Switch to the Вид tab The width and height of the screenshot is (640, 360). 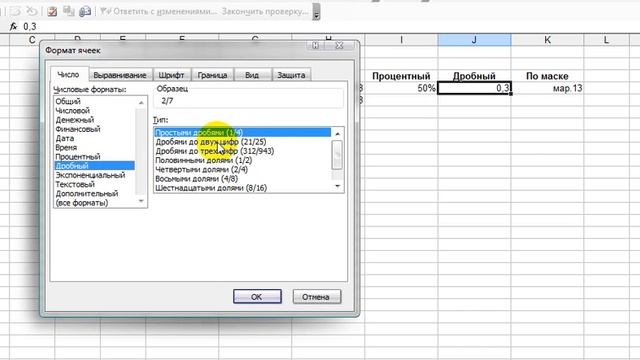(252, 75)
